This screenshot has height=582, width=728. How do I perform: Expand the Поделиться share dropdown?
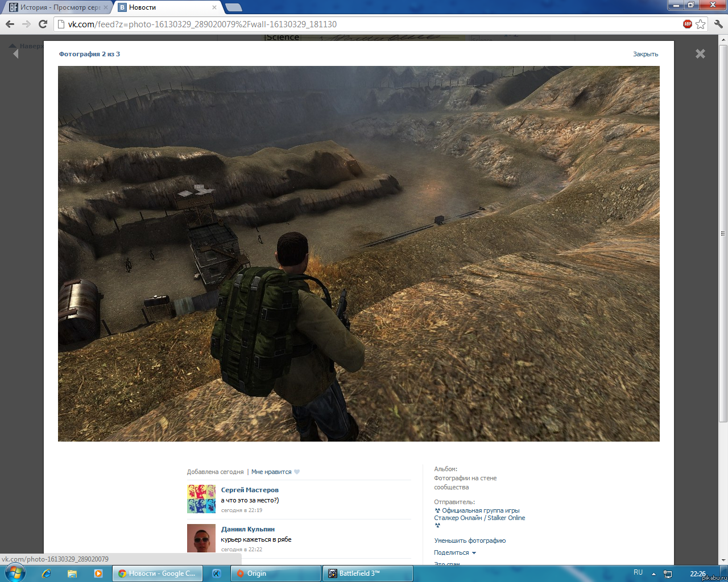tap(454, 552)
